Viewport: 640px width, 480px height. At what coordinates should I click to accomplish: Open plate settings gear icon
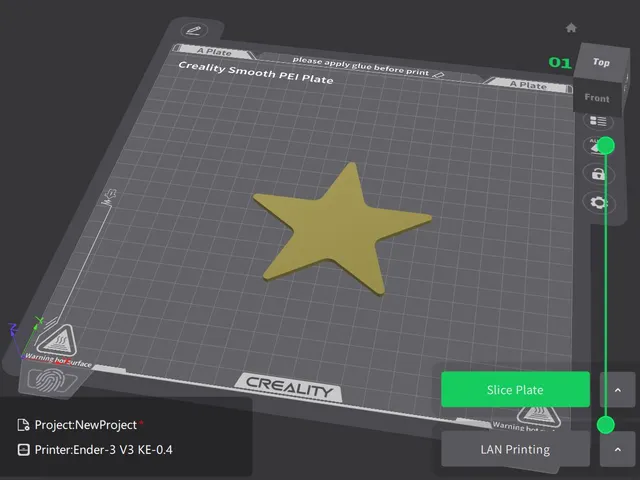599,202
